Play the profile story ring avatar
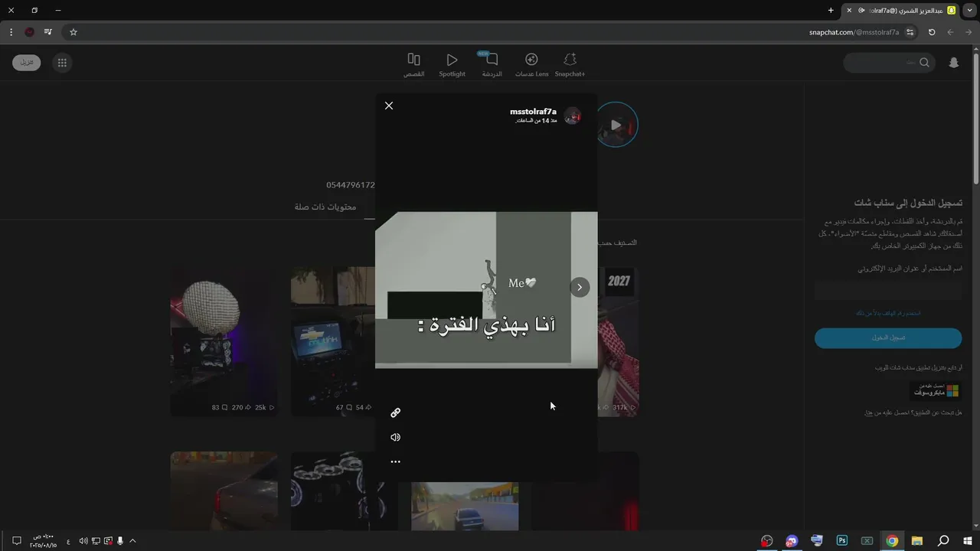The image size is (980, 551). tap(616, 126)
